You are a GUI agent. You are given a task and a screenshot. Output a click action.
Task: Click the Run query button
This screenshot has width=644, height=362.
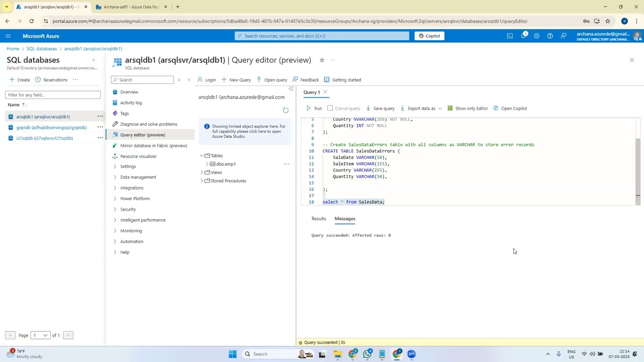pos(314,108)
